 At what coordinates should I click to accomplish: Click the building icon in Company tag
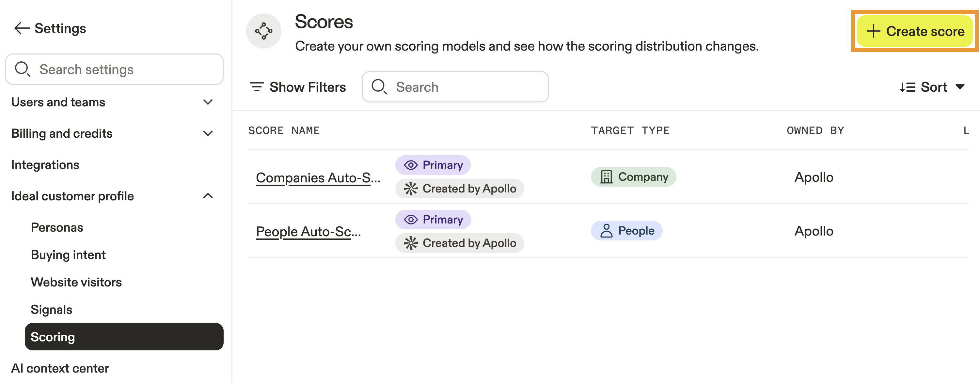606,177
